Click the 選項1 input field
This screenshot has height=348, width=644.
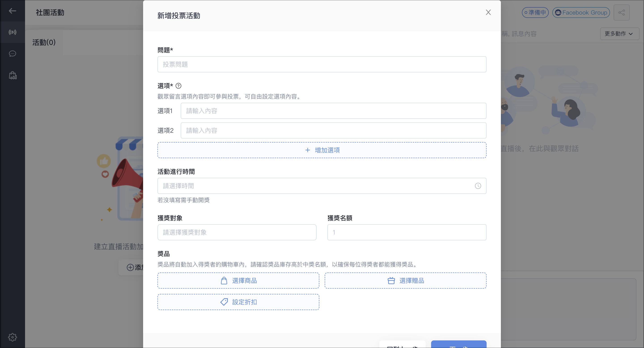(x=333, y=111)
